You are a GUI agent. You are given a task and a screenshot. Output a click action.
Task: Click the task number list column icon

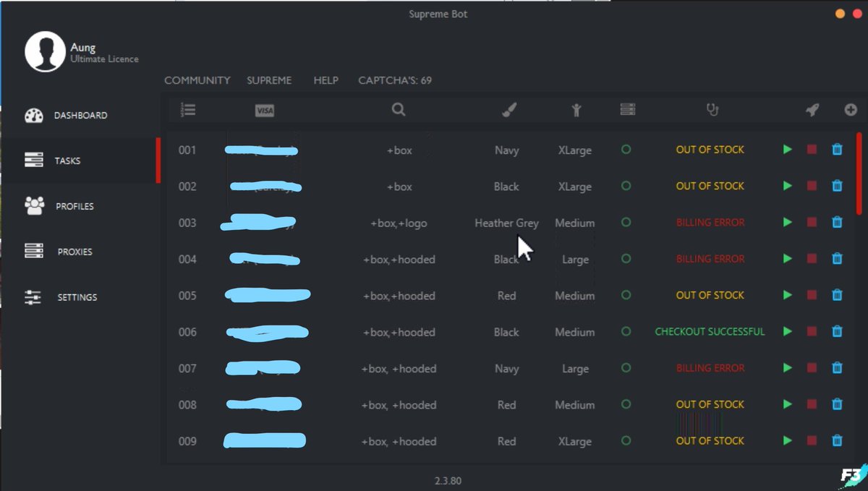point(188,110)
